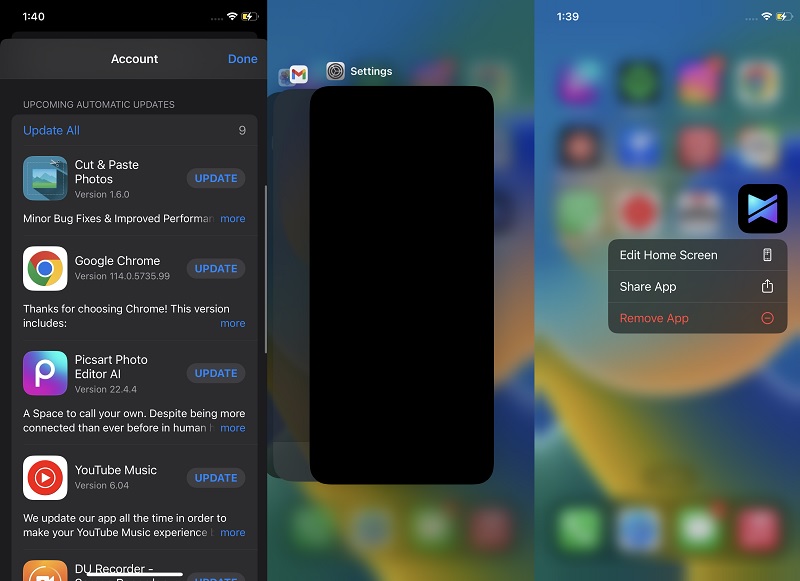Viewport: 800px width, 581px height.
Task: Open the Google Chrome app icon
Action: [45, 269]
